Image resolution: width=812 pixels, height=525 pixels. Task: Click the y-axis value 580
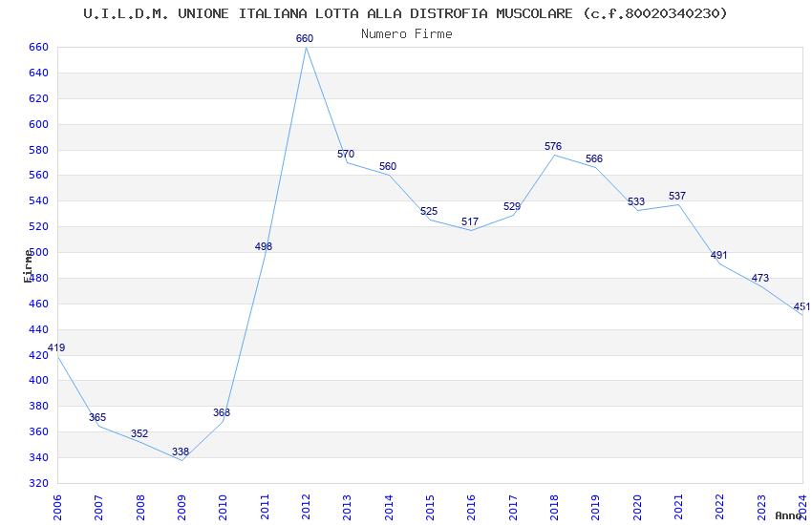pyautogui.click(x=39, y=150)
